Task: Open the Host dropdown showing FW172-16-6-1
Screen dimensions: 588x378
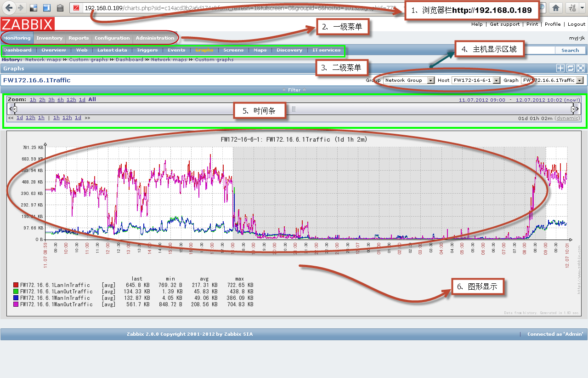Action: [475, 80]
